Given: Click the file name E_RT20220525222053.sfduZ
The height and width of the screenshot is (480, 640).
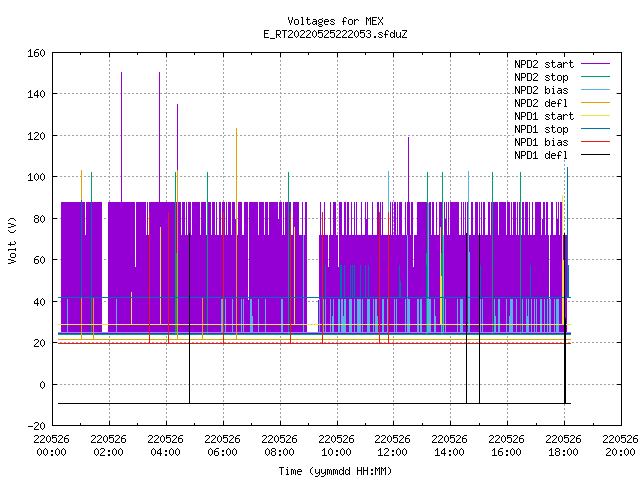Looking at the screenshot, I should (x=335, y=34).
